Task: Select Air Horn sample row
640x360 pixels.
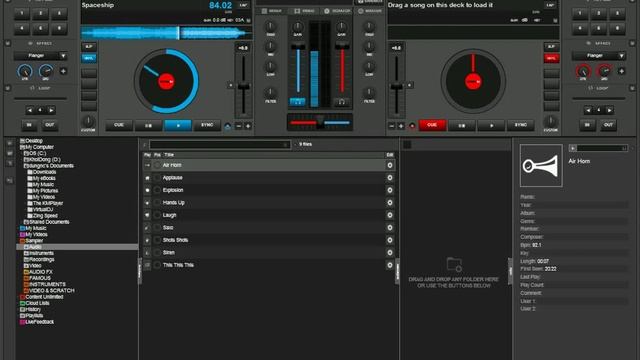Action: 269,165
